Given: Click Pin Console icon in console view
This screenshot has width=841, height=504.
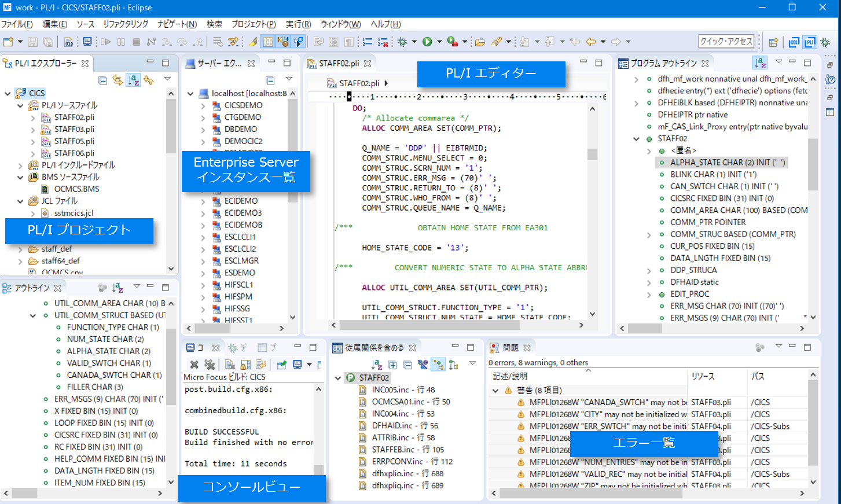Looking at the screenshot, I should click(281, 365).
